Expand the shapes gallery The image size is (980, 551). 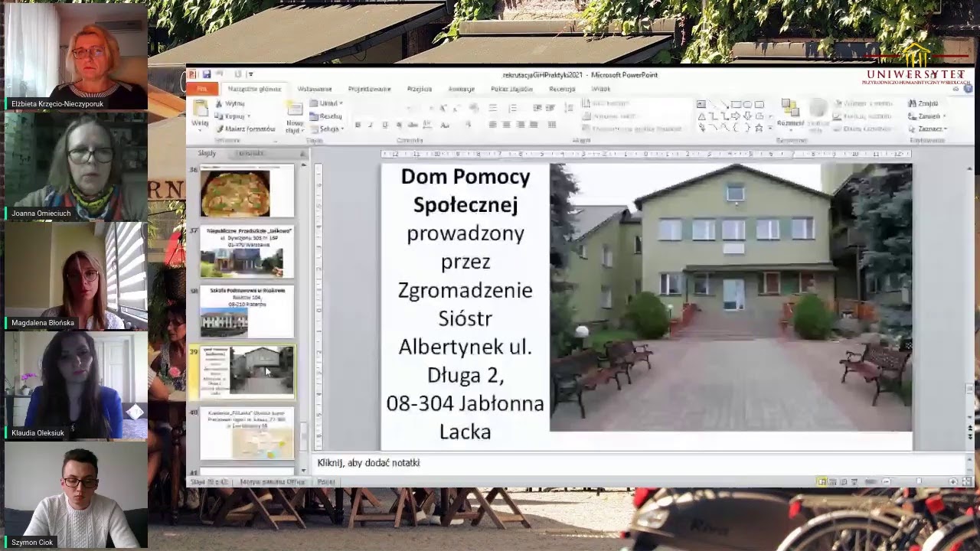coord(769,127)
